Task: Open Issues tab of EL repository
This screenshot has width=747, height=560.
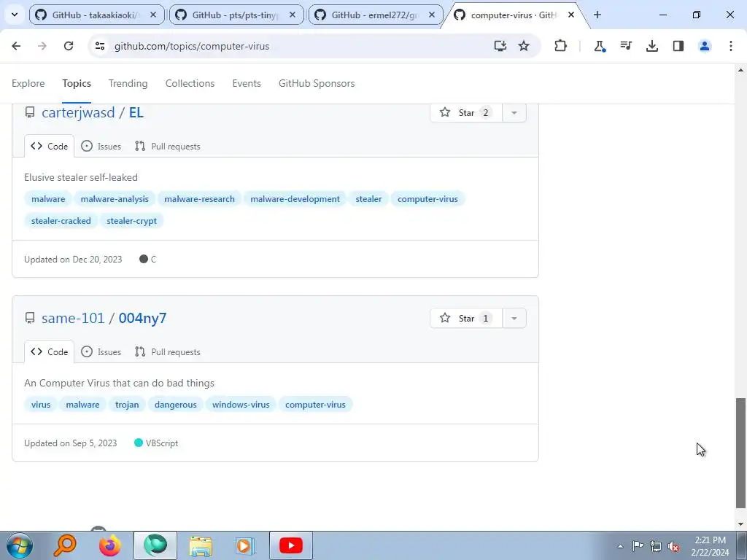Action: [101, 146]
